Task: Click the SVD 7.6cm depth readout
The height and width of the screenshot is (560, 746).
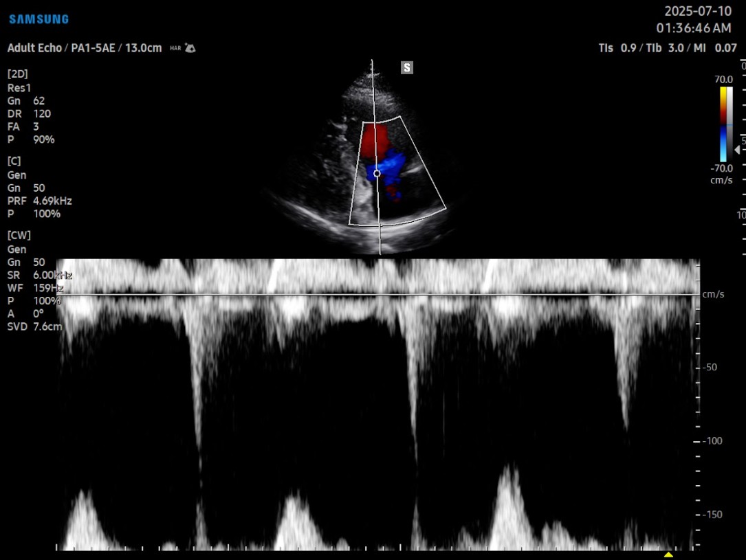Action: [x=34, y=326]
